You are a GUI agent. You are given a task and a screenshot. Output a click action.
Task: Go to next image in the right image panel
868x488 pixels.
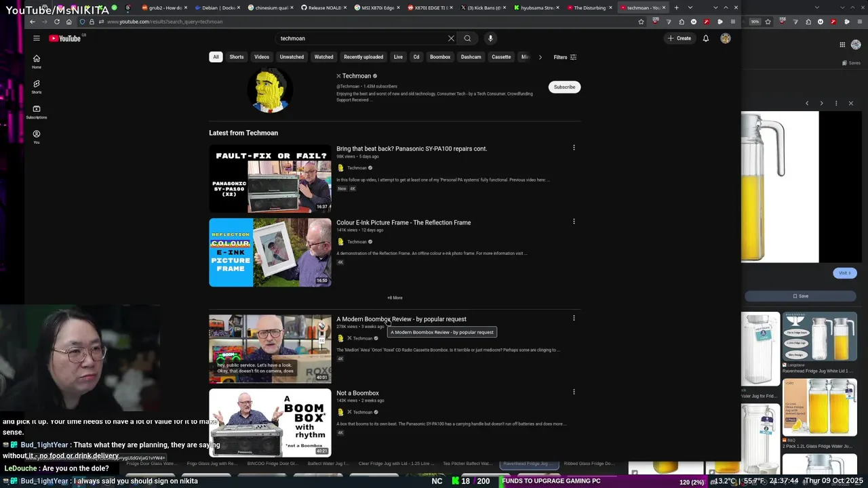821,103
